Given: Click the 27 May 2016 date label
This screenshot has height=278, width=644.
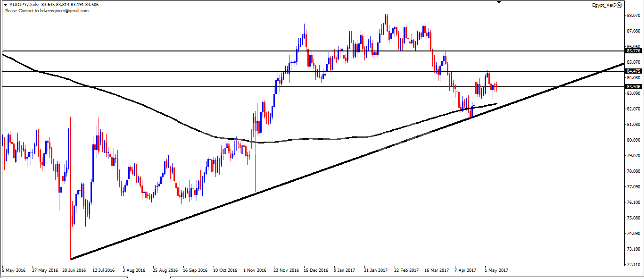Looking at the screenshot, I should [x=45, y=271].
